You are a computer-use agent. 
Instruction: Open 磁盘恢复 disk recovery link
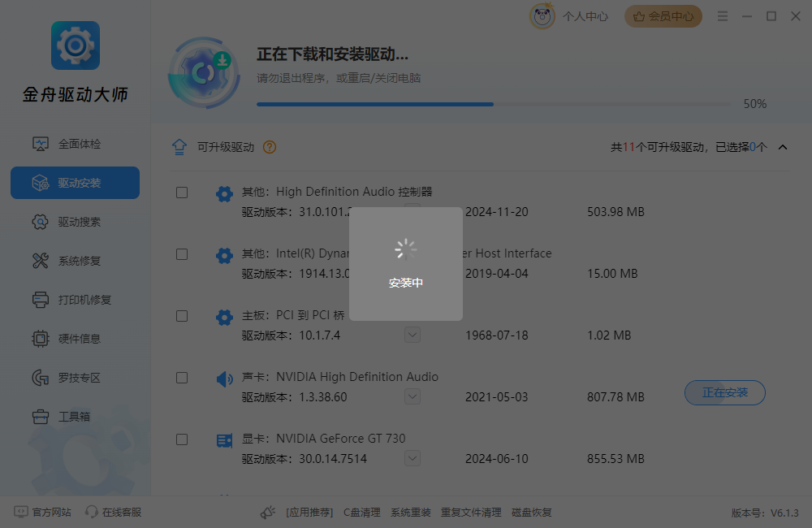531,513
